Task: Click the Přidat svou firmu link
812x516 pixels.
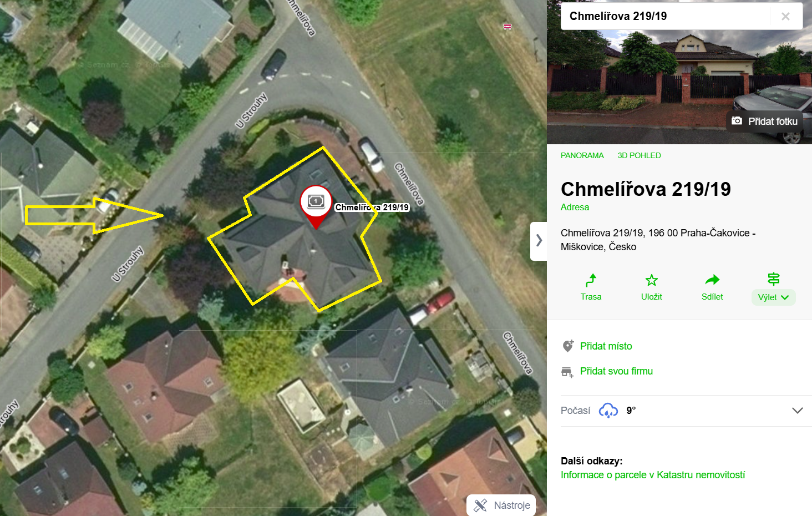Action: [x=616, y=371]
